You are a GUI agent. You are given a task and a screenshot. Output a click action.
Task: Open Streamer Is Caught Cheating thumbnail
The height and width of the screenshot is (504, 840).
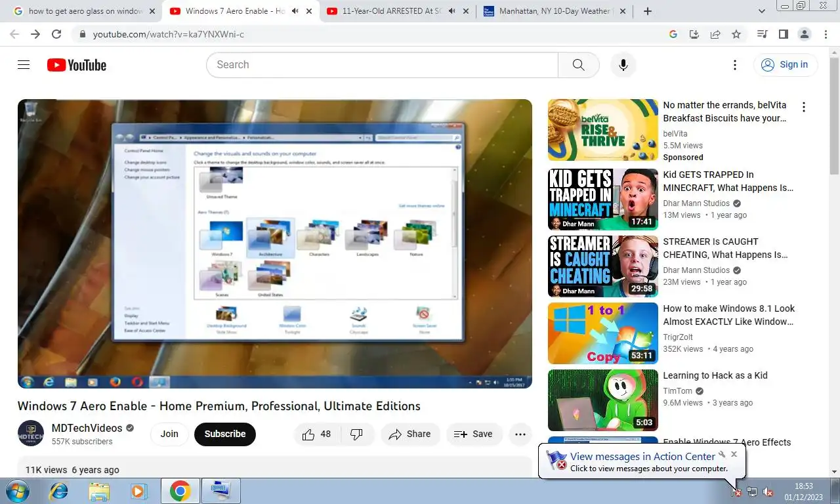pyautogui.click(x=603, y=266)
